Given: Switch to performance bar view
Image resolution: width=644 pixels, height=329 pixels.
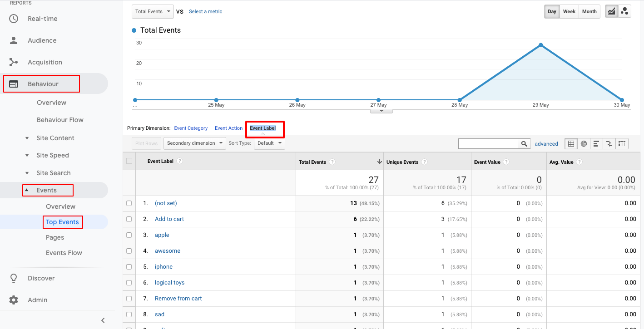Looking at the screenshot, I should pos(596,143).
